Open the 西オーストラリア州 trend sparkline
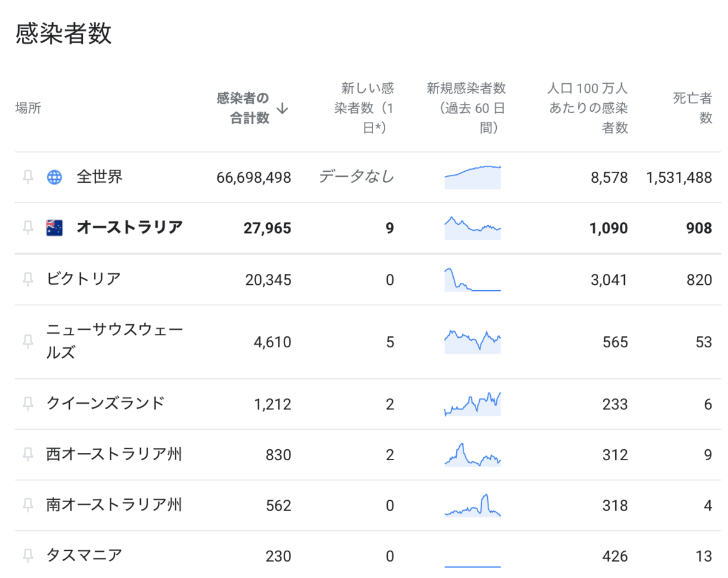The height and width of the screenshot is (578, 728). [x=473, y=454]
